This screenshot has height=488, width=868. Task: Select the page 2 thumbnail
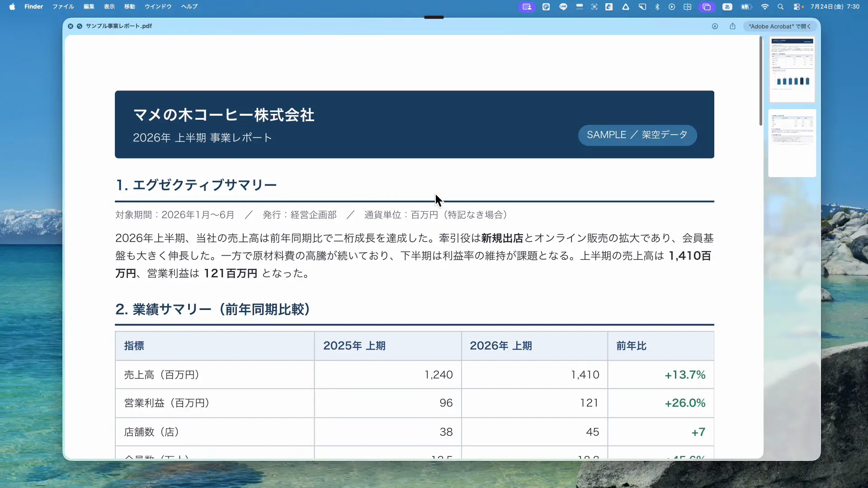point(792,143)
